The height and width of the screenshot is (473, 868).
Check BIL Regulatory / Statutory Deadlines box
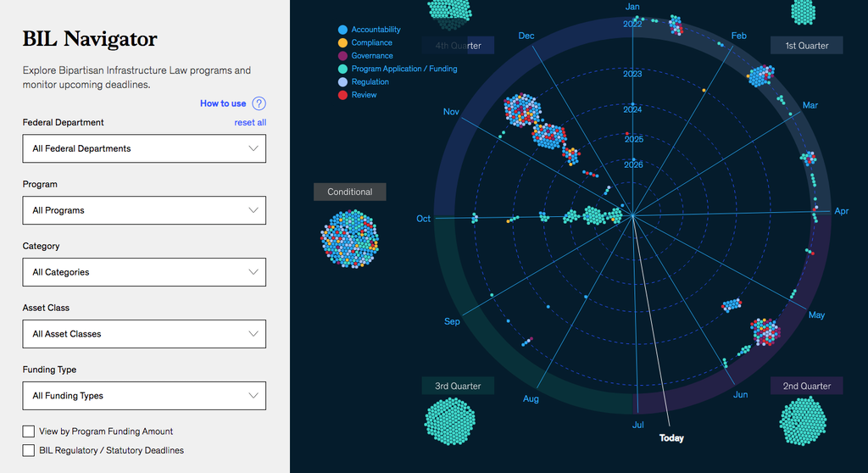tap(29, 450)
